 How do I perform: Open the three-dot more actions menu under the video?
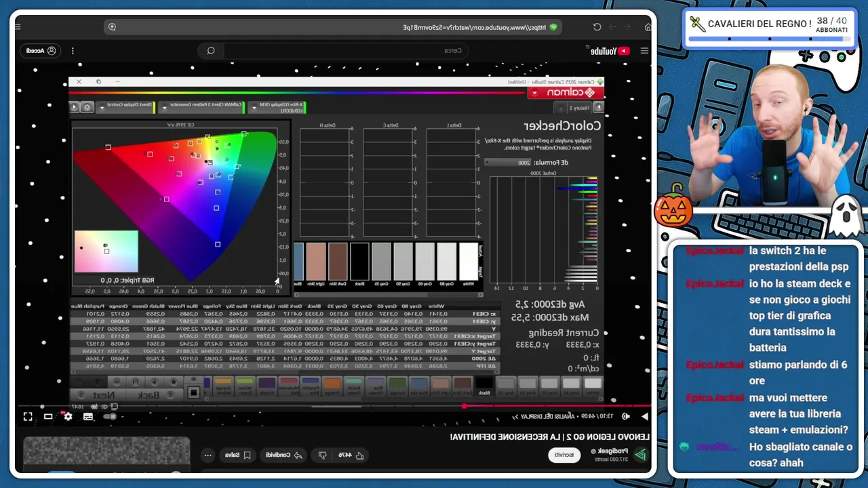pyautogui.click(x=208, y=455)
